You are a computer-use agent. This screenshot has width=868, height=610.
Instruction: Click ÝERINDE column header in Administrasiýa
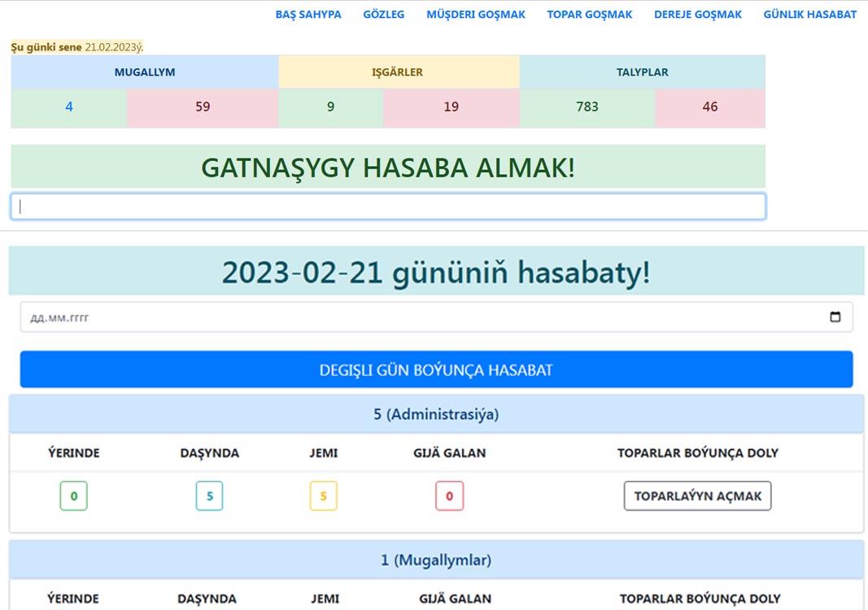[74, 453]
